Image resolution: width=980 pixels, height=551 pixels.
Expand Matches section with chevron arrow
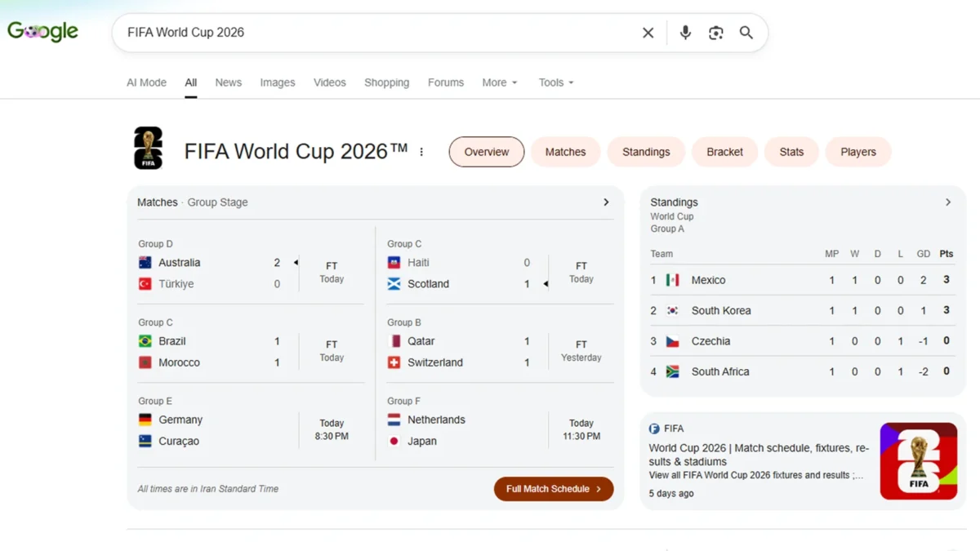(x=606, y=202)
